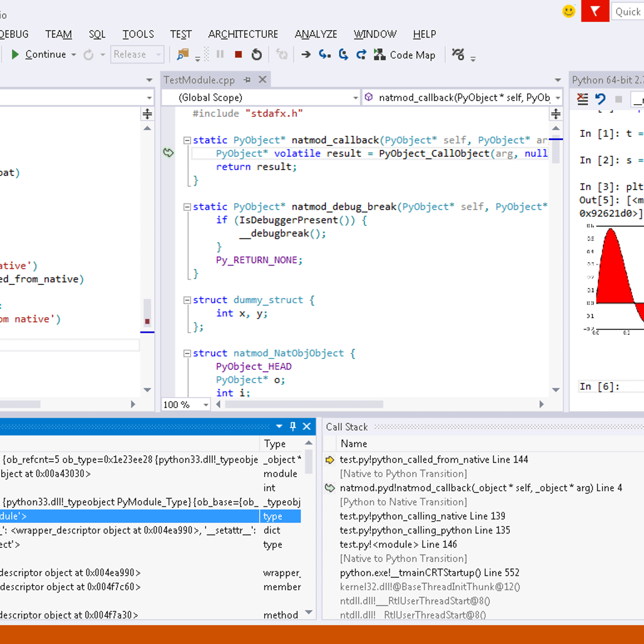This screenshot has width=644, height=644.
Task: Stop debugging with the red square icon
Action: click(238, 54)
